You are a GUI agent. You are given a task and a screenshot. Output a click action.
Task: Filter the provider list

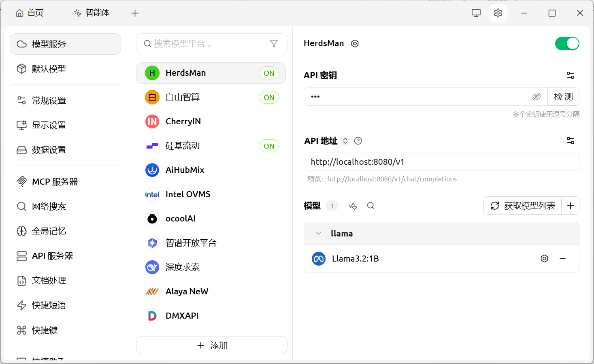(274, 44)
